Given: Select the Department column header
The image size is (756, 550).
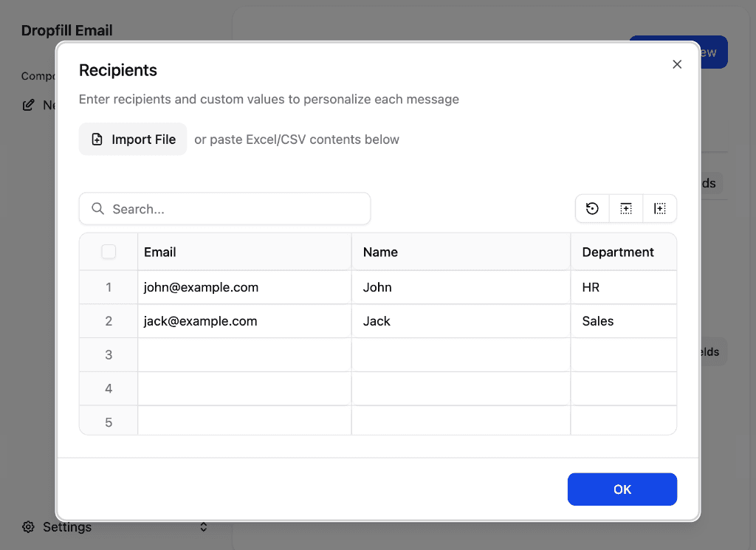Looking at the screenshot, I should point(622,252).
